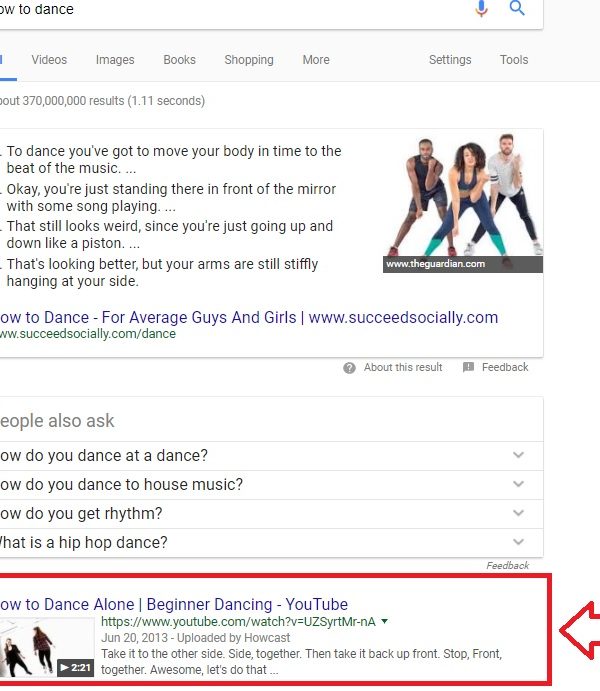600x691 pixels.
Task: Click the 'People also ask' heading
Action: 57,421
